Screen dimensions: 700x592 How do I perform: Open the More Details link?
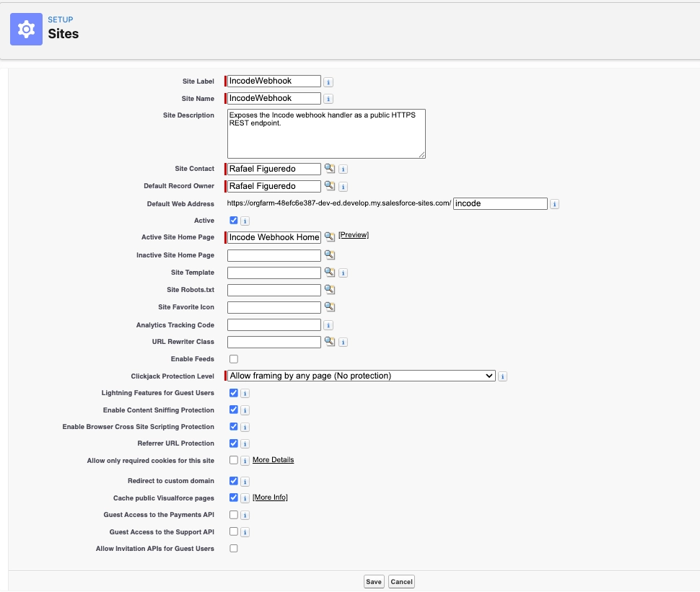pos(274,460)
